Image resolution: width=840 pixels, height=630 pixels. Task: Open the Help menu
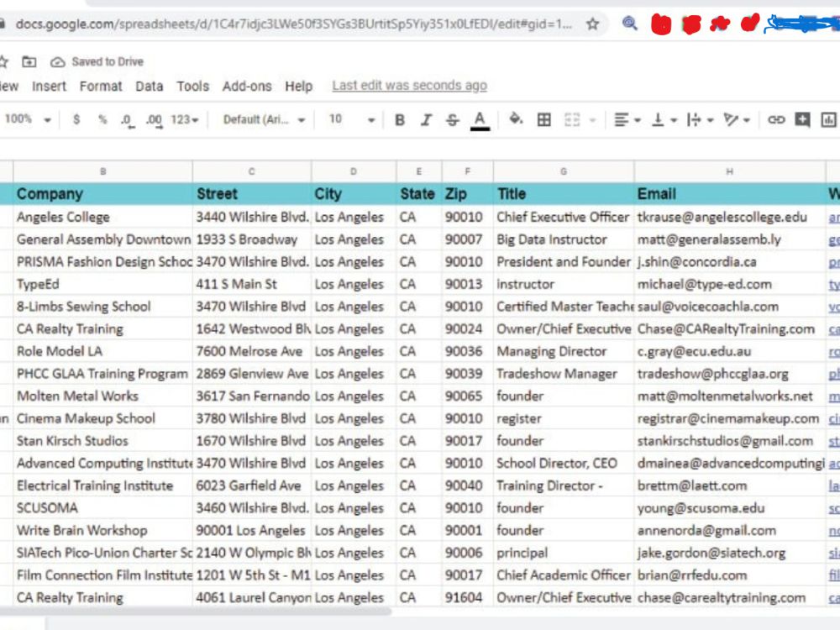click(x=298, y=87)
